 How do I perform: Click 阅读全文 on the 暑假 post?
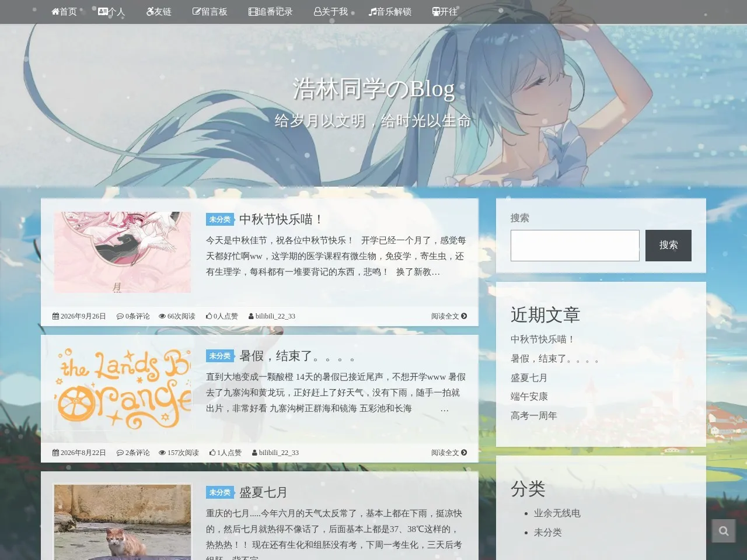click(445, 453)
